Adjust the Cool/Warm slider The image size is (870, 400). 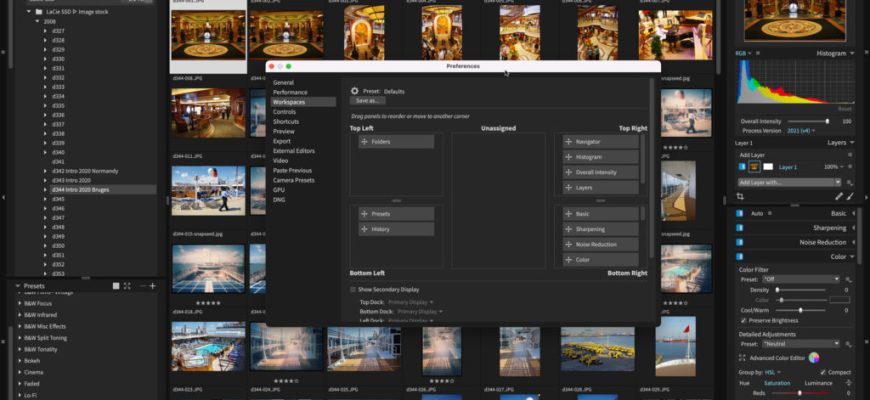(x=803, y=310)
